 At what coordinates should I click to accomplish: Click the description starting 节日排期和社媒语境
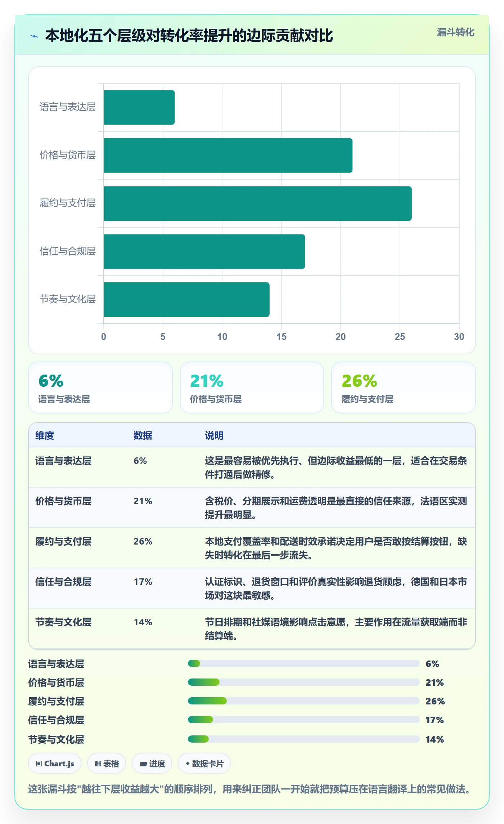[336, 629]
